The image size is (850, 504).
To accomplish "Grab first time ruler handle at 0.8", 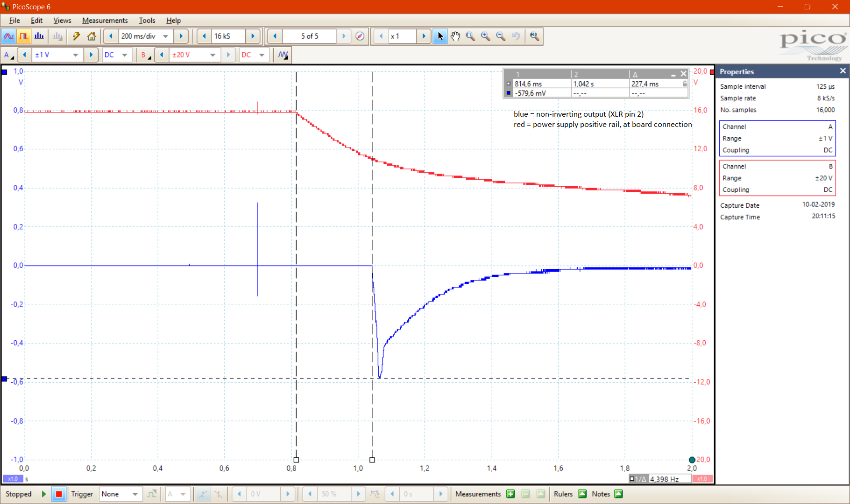I will pos(296,460).
